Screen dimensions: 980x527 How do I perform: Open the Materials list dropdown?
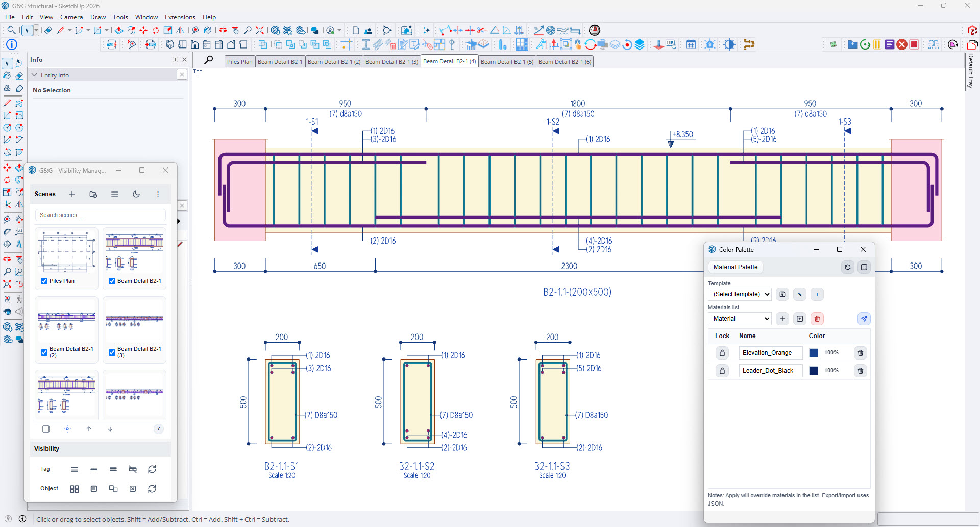(740, 319)
